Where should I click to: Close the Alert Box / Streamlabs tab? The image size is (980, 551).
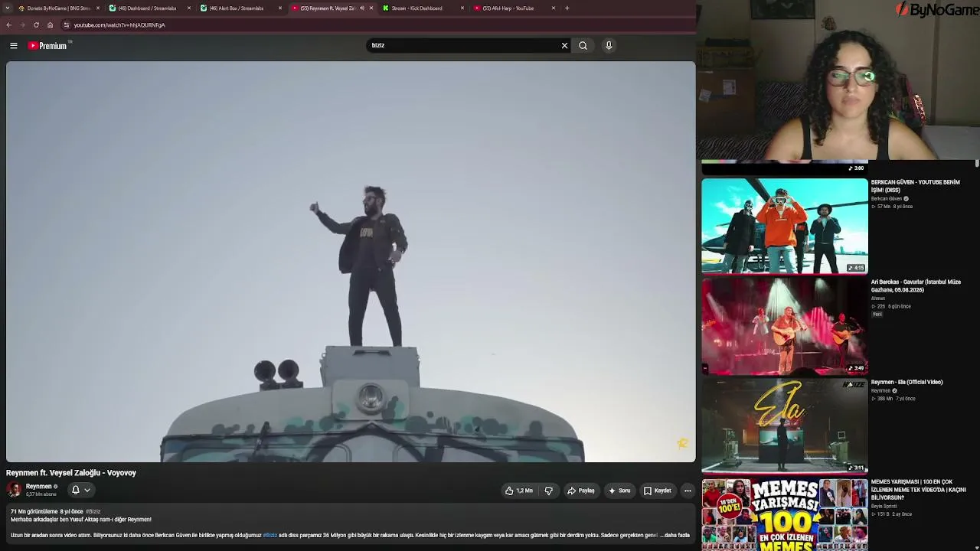coord(280,8)
